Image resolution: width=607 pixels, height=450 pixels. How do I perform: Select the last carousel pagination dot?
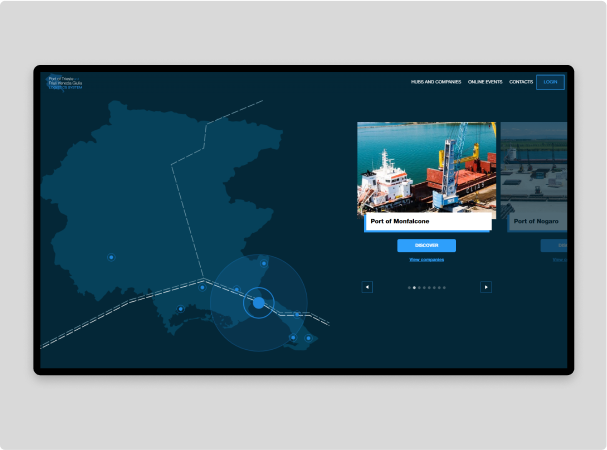click(x=444, y=287)
